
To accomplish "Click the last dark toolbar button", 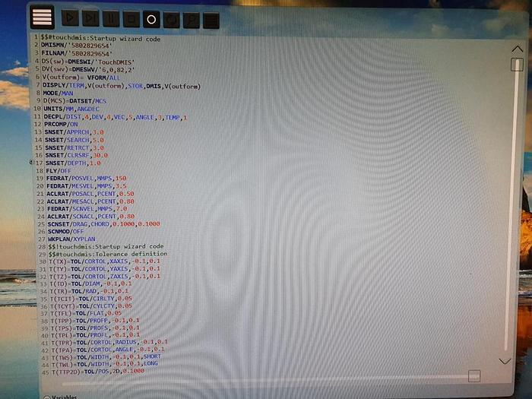I will tap(211, 18).
